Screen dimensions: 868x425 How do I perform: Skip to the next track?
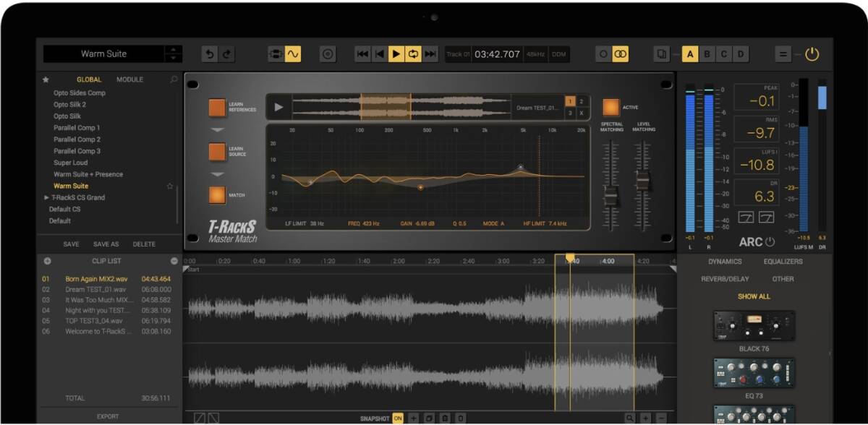tap(430, 54)
